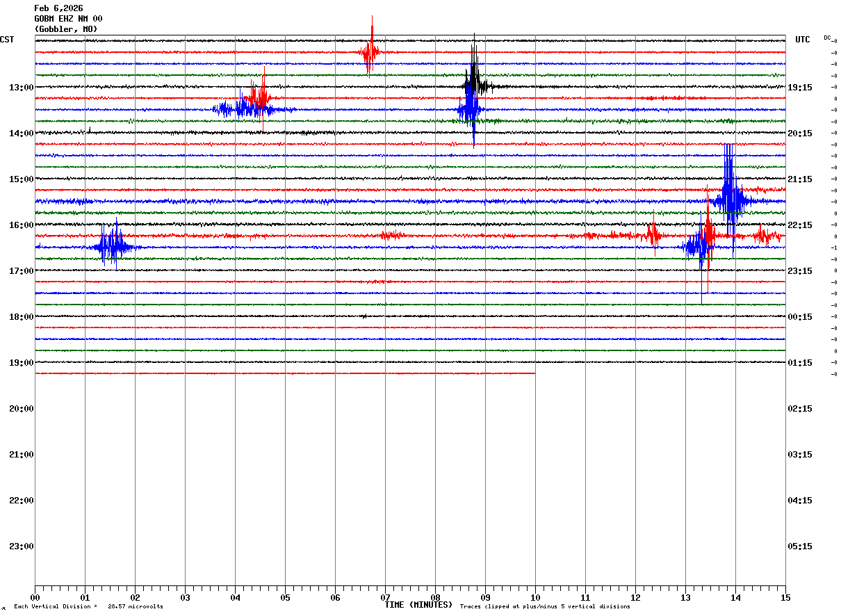Click the 05:15 UTC time label

click(800, 546)
